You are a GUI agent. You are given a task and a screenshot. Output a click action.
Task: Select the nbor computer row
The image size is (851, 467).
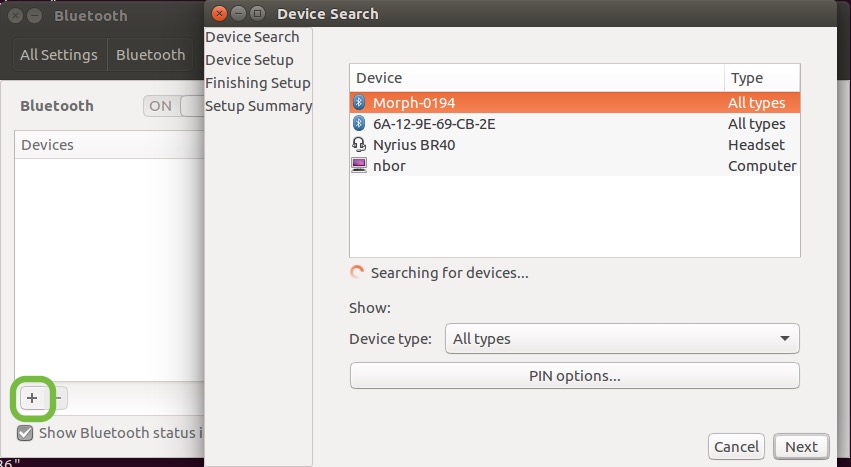tap(575, 165)
